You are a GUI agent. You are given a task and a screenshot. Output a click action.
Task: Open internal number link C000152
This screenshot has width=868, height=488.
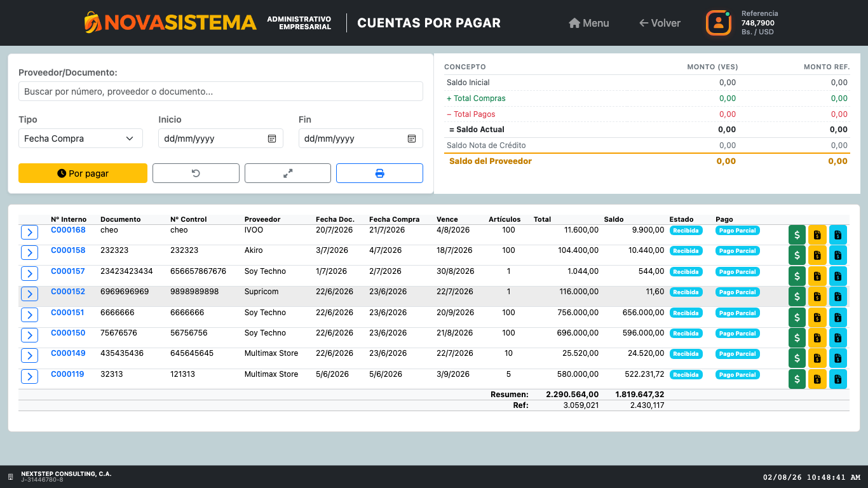pos(68,292)
